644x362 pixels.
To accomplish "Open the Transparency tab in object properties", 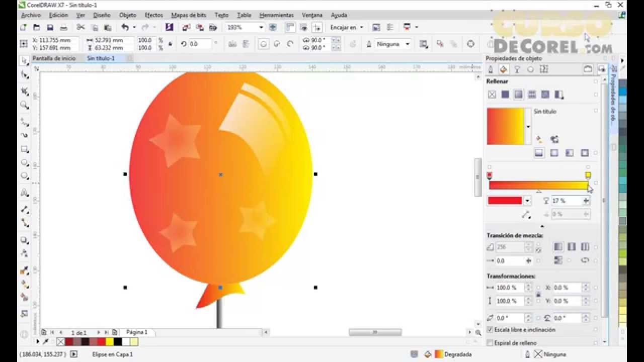I will coord(517,69).
